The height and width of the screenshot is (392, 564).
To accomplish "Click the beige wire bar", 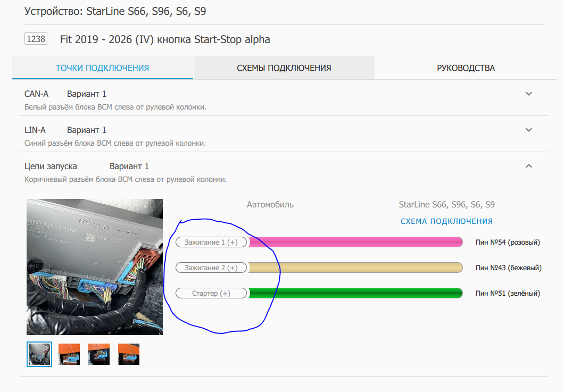I will 355,268.
